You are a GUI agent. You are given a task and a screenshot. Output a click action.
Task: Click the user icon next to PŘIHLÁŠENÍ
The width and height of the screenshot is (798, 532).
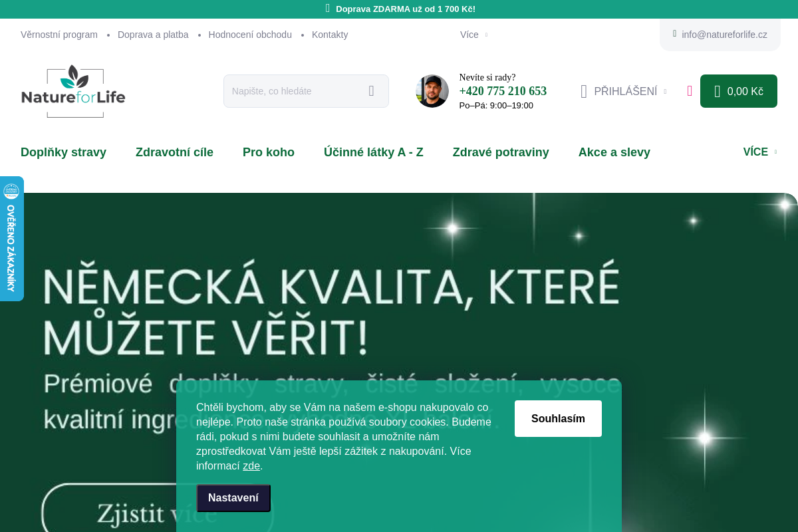584,91
